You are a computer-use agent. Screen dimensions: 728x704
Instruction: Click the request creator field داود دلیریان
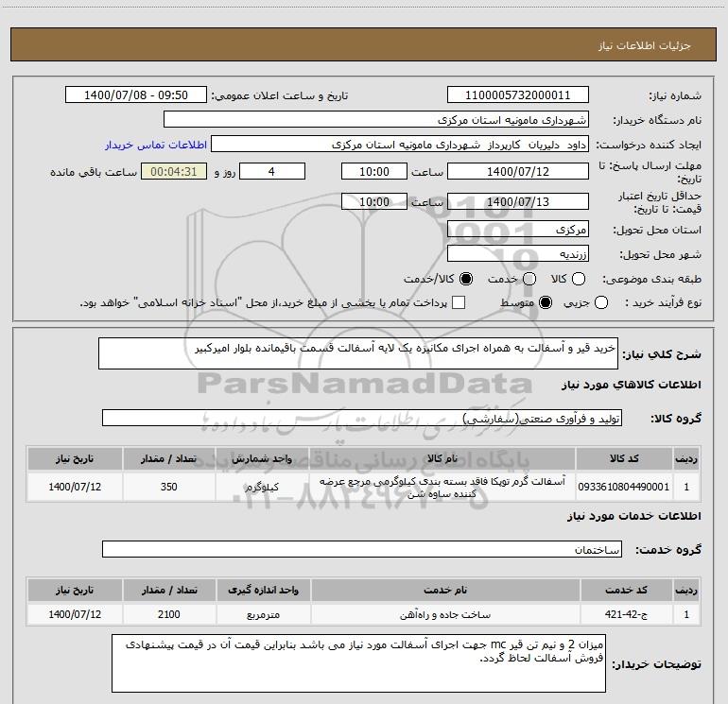coord(400,145)
